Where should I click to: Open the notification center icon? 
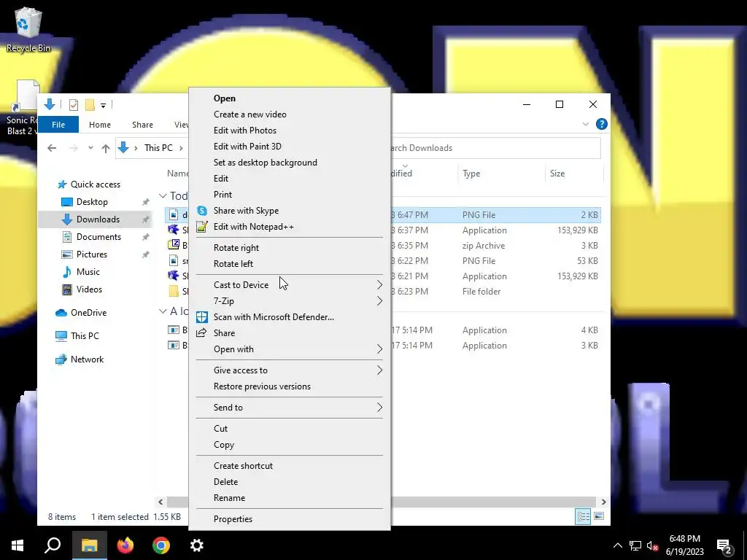pos(724,545)
